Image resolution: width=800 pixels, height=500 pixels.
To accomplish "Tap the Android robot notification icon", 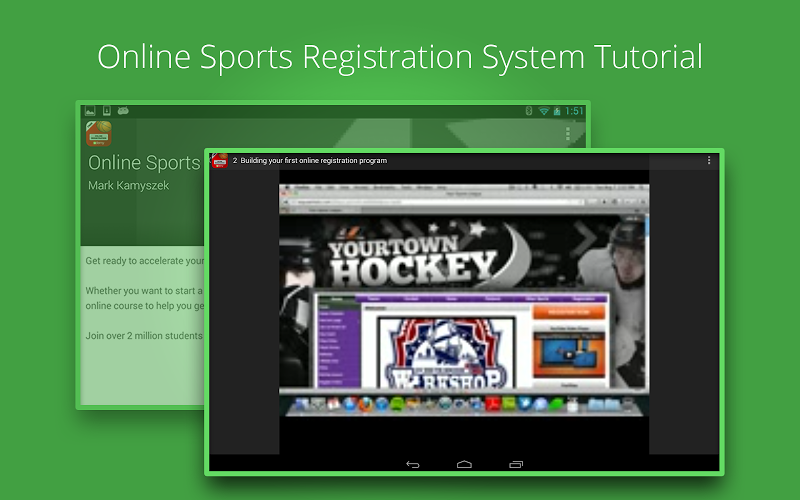I will point(123,111).
